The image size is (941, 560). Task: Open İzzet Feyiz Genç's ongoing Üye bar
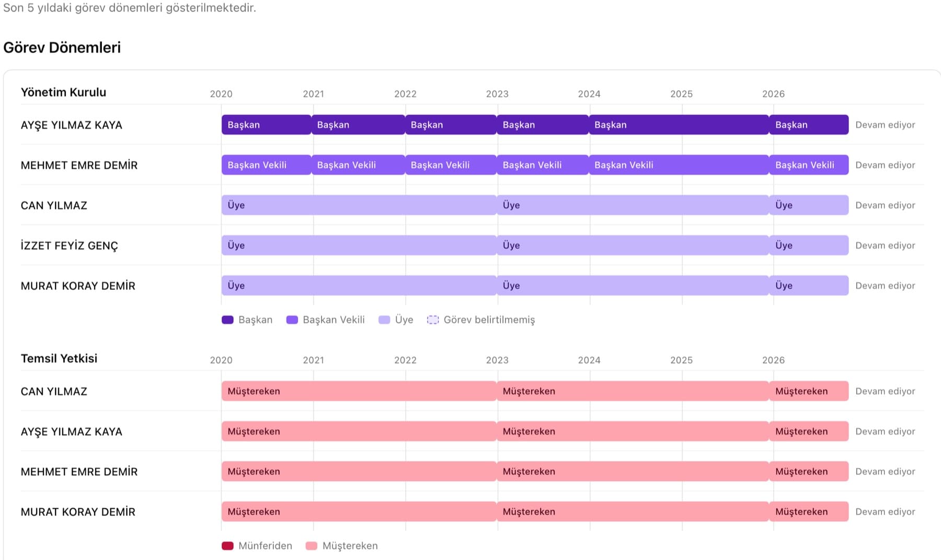pyautogui.click(x=809, y=246)
